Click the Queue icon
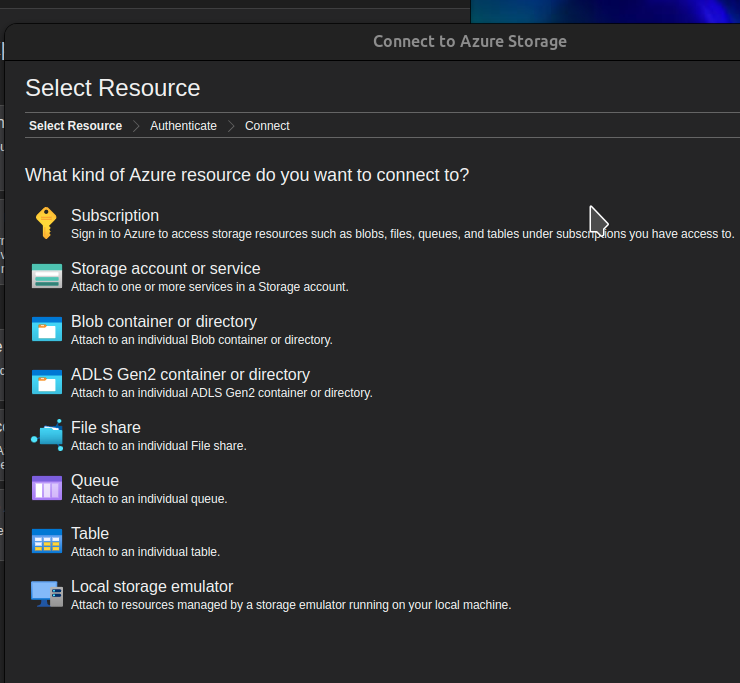 (47, 488)
